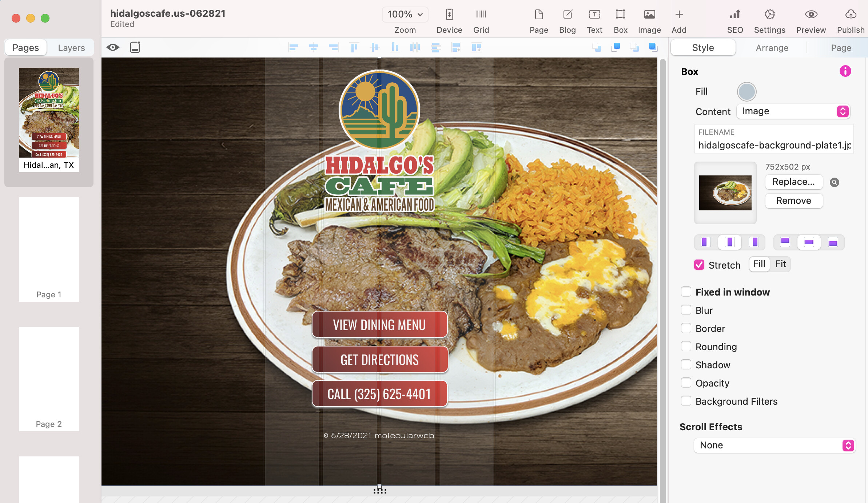
Task: Align selected elements to left edge
Action: (293, 47)
